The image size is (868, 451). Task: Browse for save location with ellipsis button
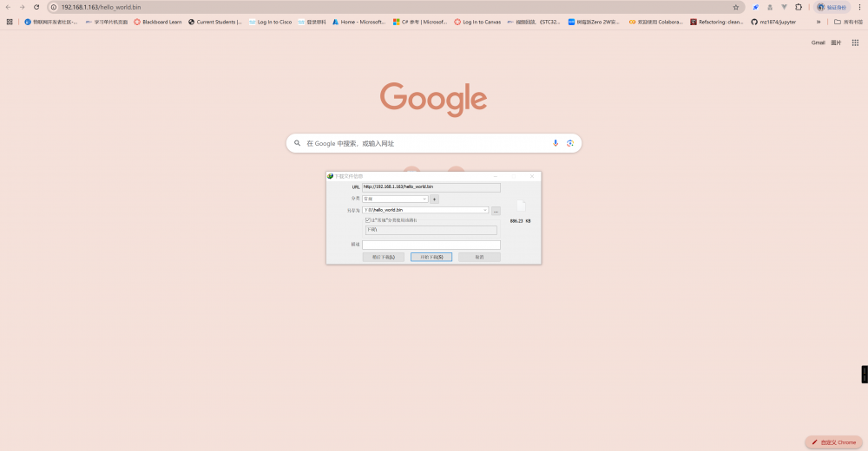point(496,210)
